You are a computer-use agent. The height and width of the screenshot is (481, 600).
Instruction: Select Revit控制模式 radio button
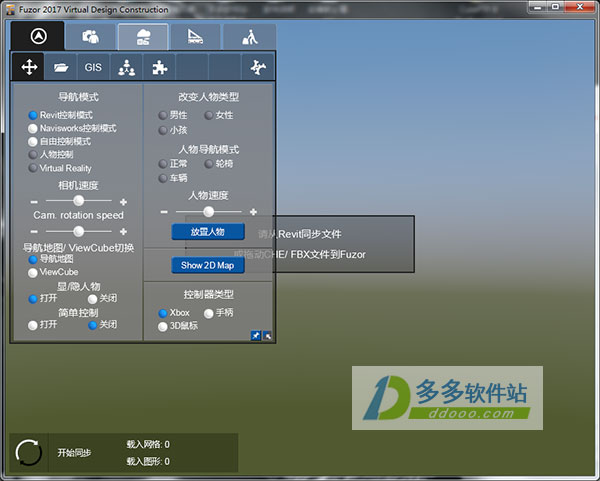point(33,115)
